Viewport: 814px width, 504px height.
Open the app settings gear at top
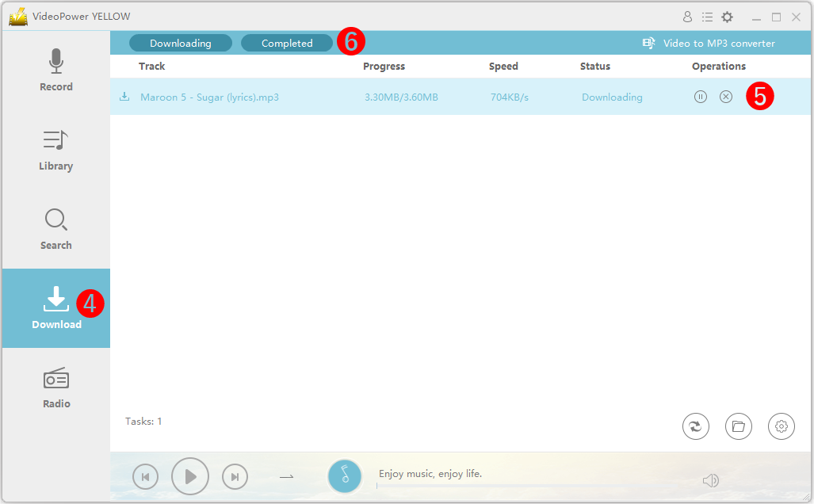click(727, 16)
